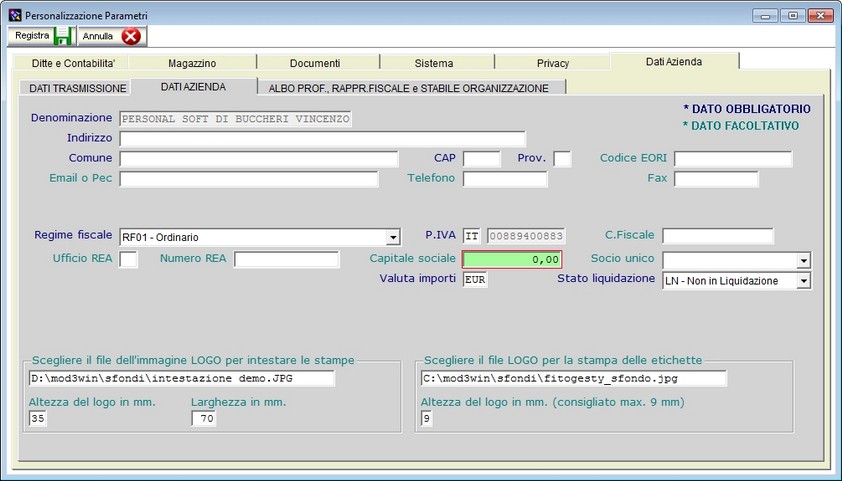Select the DATI AZIENDA sub-tab
The image size is (842, 481).
(193, 87)
